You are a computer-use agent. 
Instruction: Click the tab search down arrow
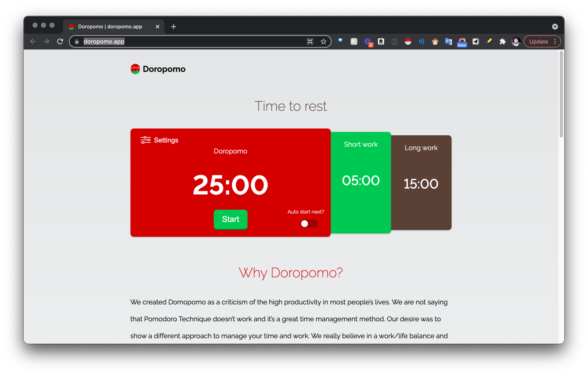555,27
